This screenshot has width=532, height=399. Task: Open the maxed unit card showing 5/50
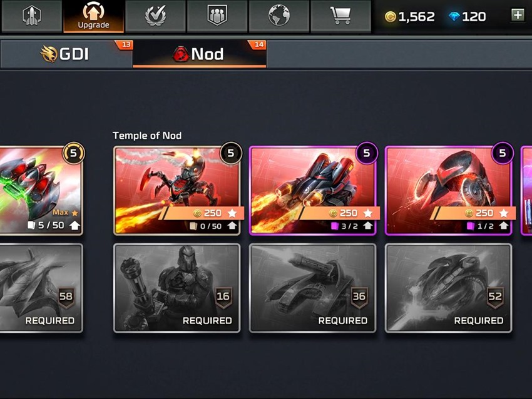pyautogui.click(x=41, y=191)
